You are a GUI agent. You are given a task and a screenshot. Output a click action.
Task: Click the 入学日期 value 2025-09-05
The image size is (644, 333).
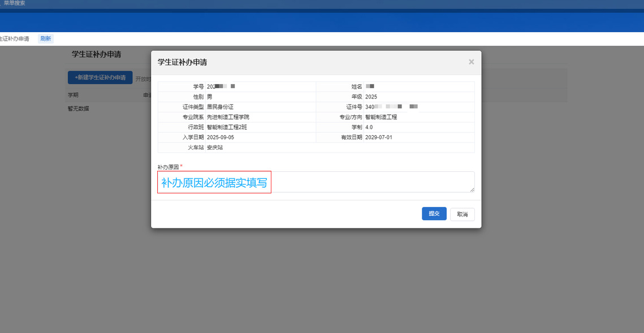[221, 137]
